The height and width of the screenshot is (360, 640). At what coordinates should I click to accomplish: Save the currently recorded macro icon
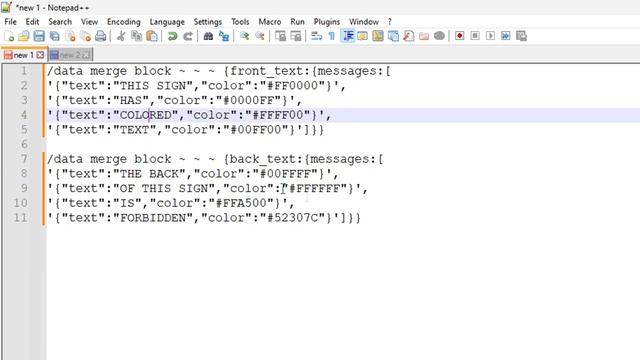click(x=521, y=36)
